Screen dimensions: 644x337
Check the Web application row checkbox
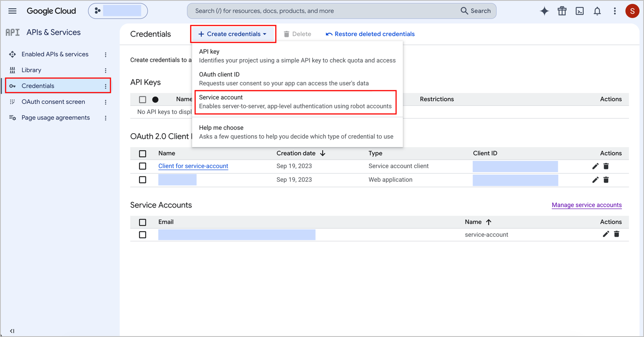tap(143, 180)
